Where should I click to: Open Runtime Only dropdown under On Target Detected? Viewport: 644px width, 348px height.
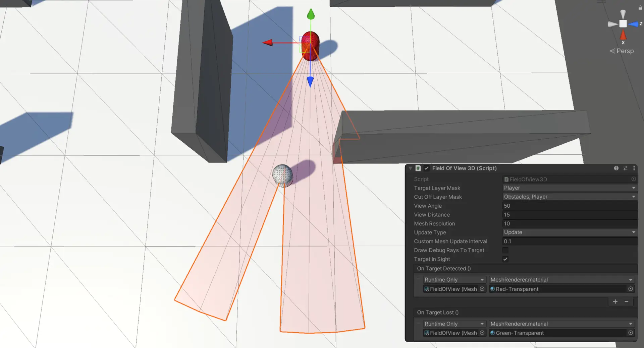point(454,280)
